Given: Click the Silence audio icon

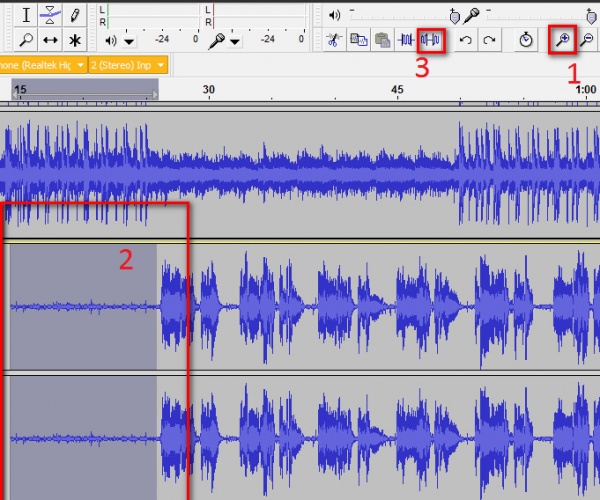Looking at the screenshot, I should click(432, 41).
